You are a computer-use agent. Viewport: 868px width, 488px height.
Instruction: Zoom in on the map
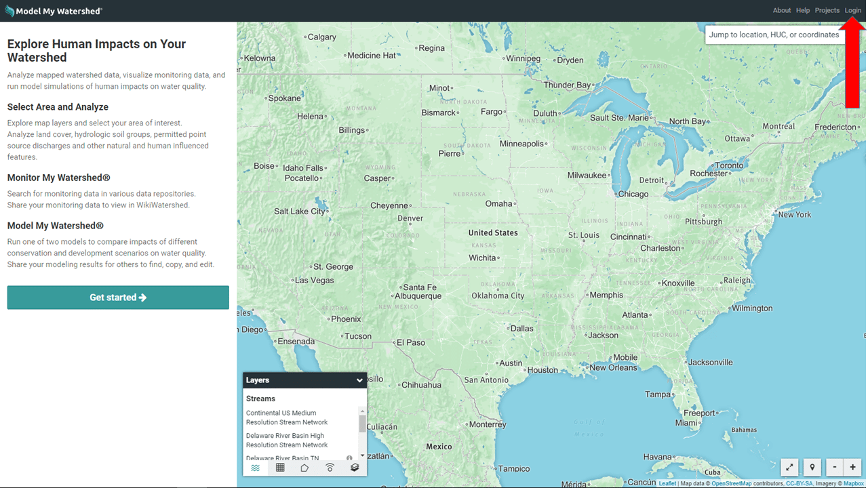[x=852, y=467]
